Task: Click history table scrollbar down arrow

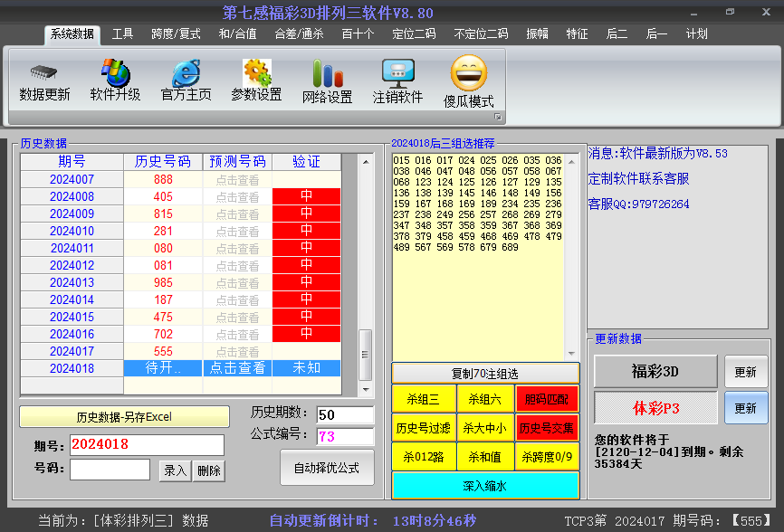Action: pyautogui.click(x=366, y=389)
